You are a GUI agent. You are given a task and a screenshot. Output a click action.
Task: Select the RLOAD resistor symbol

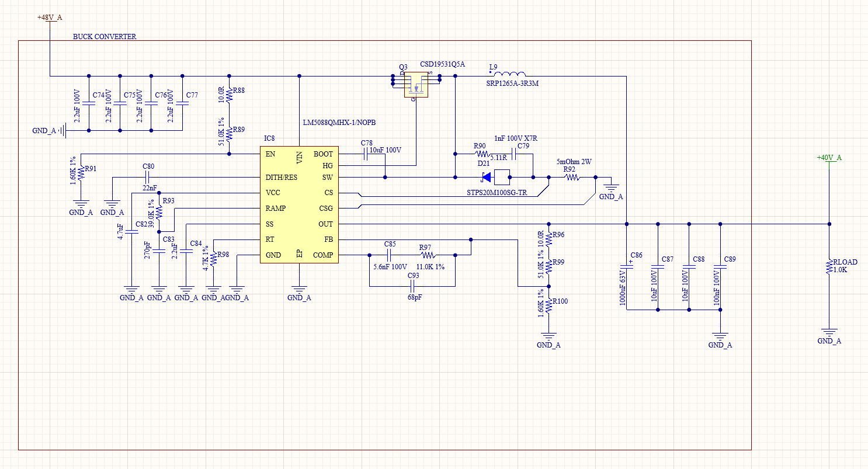[x=829, y=266]
